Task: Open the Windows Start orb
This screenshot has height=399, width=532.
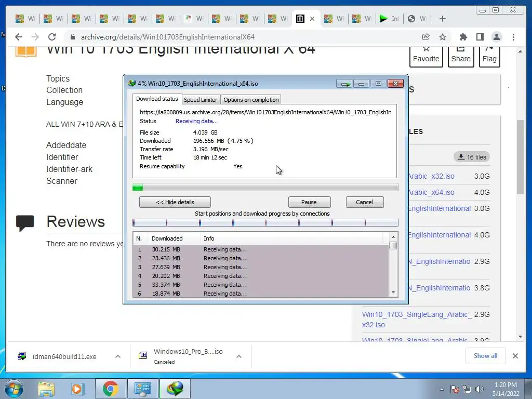Action: click(14, 389)
